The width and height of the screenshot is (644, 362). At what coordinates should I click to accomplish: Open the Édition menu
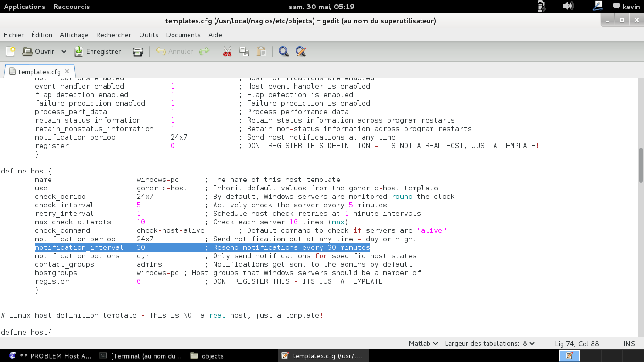pos(42,35)
